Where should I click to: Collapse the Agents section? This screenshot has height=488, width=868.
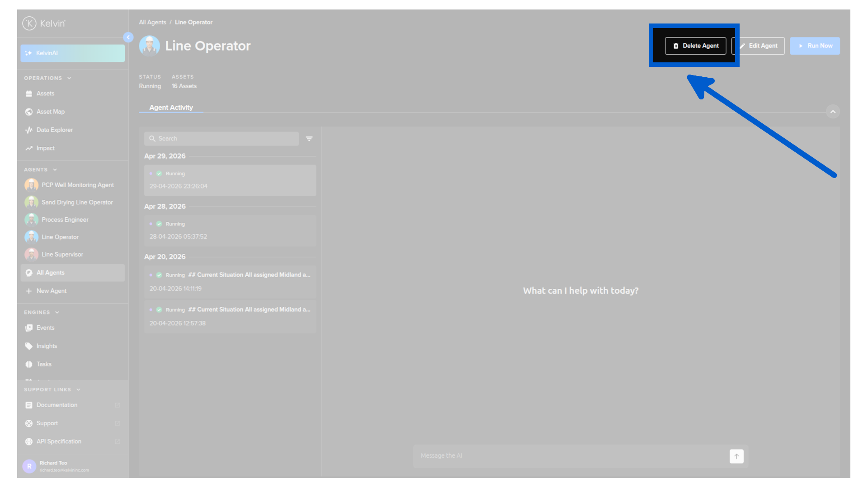pyautogui.click(x=55, y=170)
